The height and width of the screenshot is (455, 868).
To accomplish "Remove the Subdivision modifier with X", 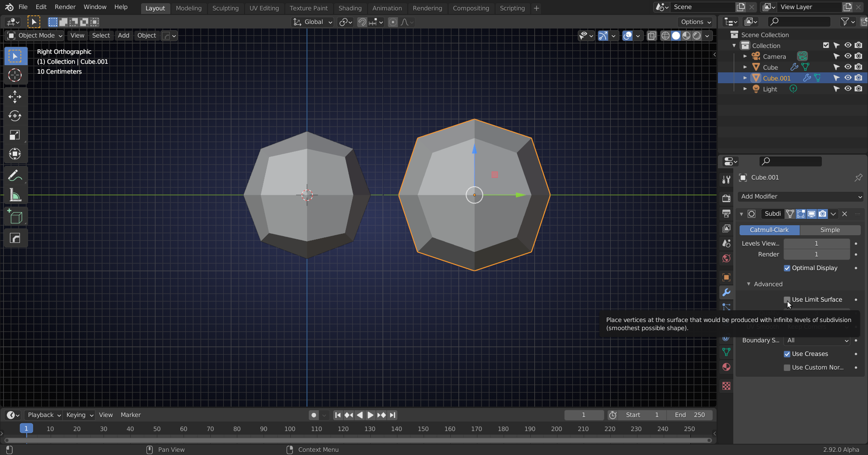I will coord(844,213).
